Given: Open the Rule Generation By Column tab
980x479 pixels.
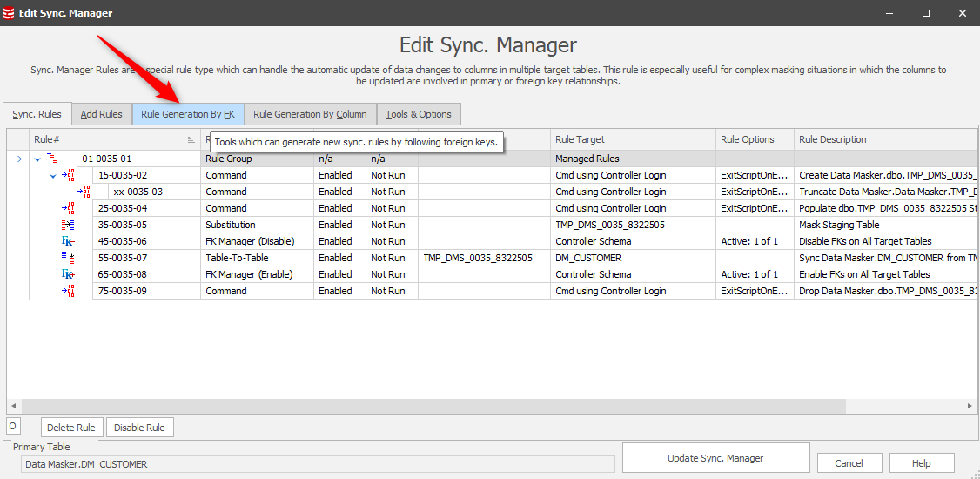Looking at the screenshot, I should point(310,114).
